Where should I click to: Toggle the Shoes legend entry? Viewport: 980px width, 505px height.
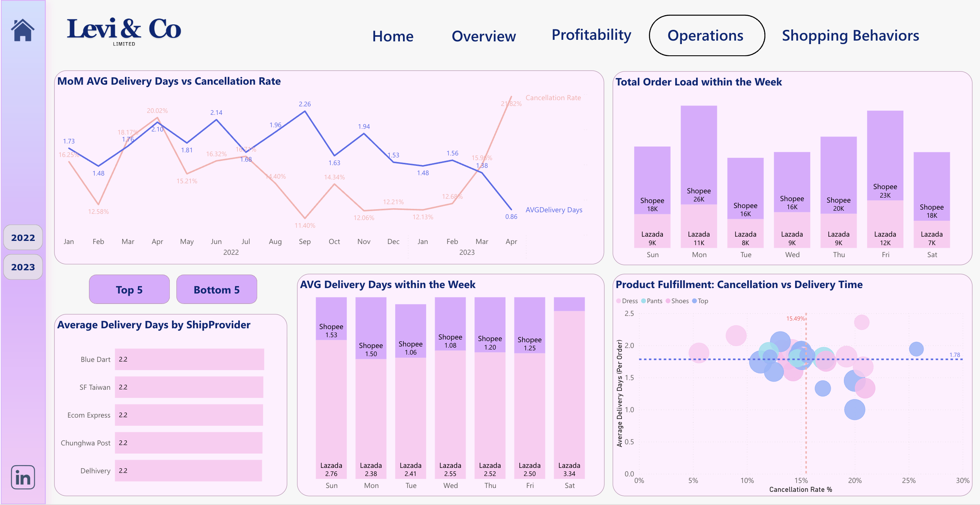tap(678, 301)
